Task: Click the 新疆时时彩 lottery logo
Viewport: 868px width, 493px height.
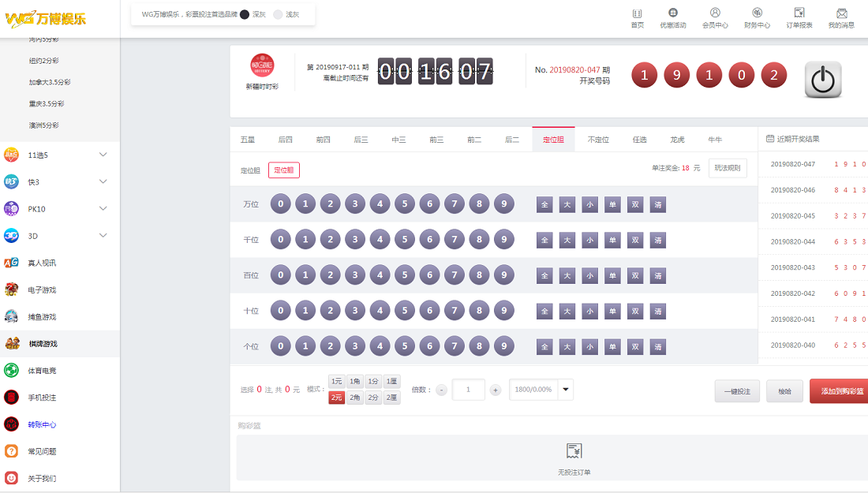Action: coord(262,66)
